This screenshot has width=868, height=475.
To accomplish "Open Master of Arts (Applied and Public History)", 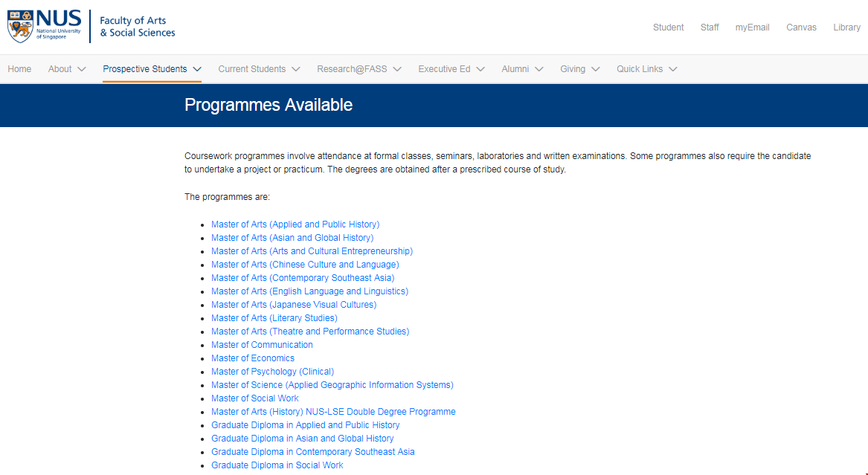I will coord(295,224).
